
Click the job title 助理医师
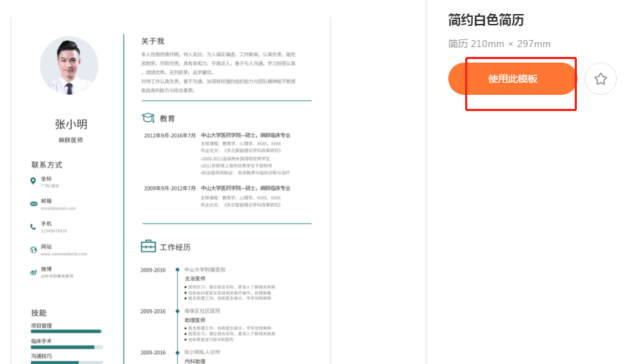195,320
